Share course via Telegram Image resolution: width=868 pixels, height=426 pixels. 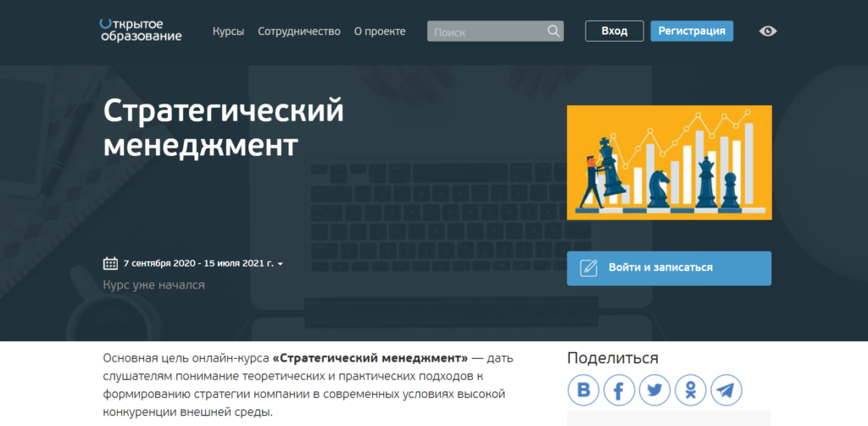[x=726, y=390]
